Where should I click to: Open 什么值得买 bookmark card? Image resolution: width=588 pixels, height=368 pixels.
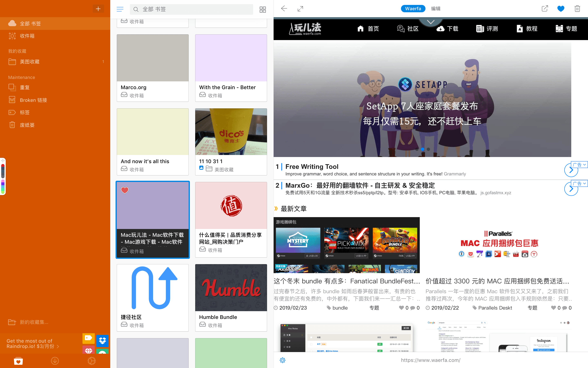click(x=231, y=220)
